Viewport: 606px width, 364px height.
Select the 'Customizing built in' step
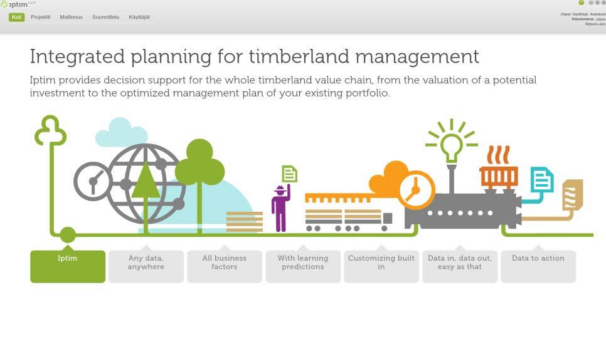coord(381,266)
